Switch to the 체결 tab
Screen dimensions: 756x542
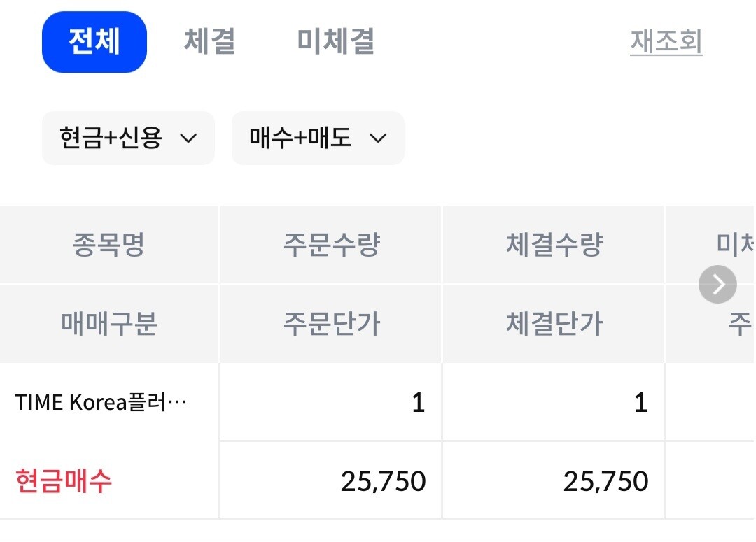209,42
